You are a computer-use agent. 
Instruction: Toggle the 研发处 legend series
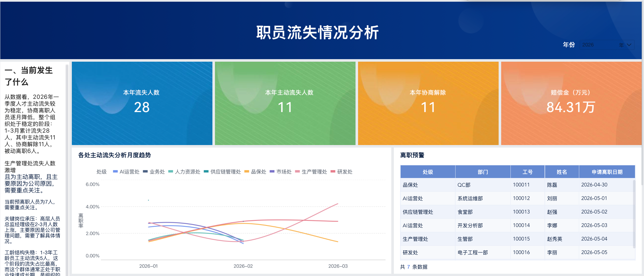pos(341,172)
